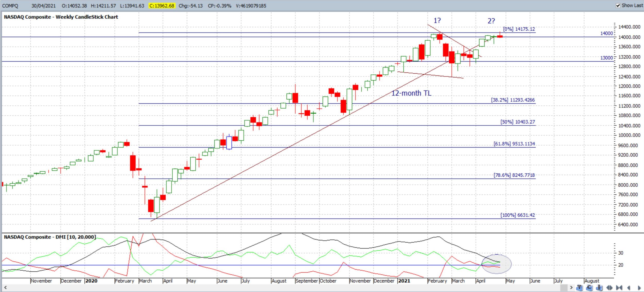Click the 13000 horizontal line label
Screen dimensions: 644x292
(x=607, y=58)
